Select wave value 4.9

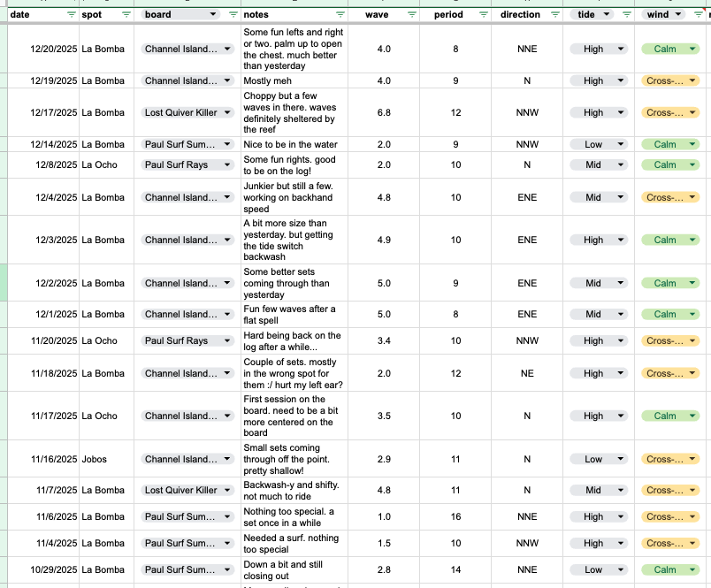[384, 240]
